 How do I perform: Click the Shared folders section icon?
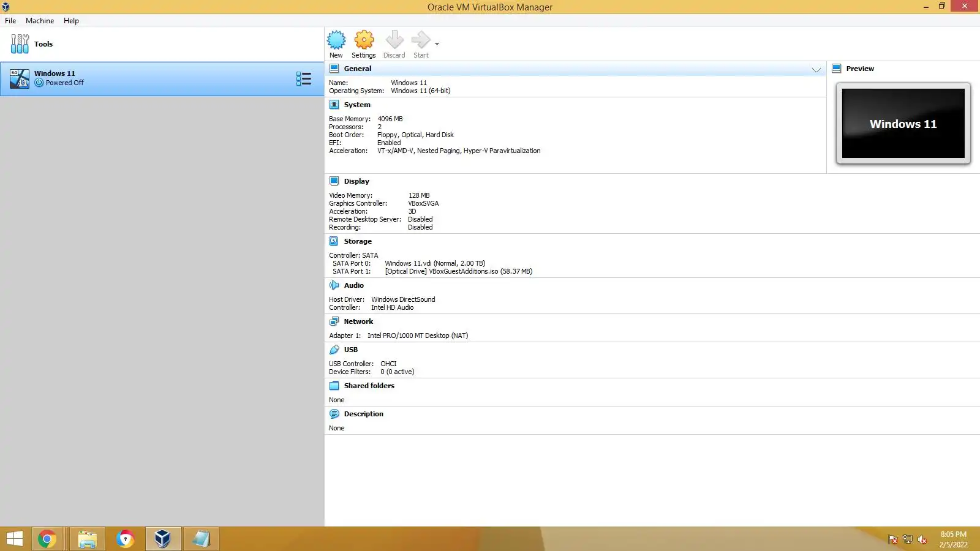[x=334, y=386]
